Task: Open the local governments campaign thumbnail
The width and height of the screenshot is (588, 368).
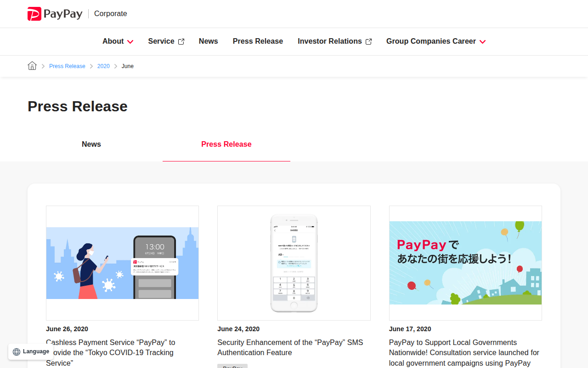Action: click(x=465, y=263)
